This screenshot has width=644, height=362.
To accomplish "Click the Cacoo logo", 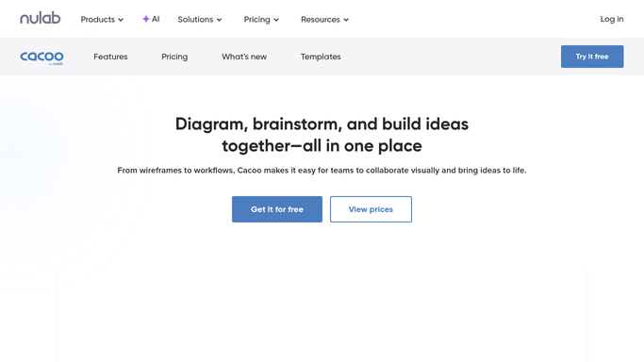I will [x=41, y=58].
